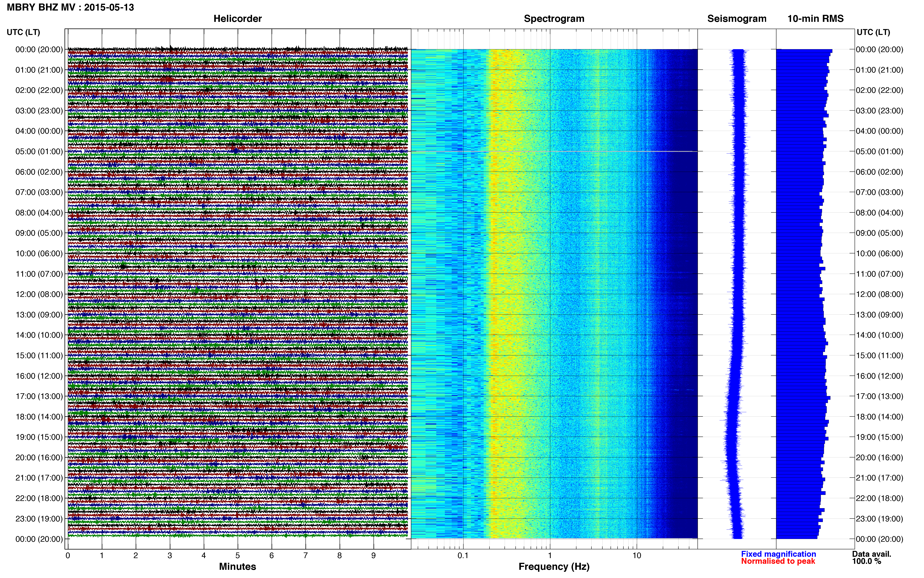Viewport: 924px width, 578px height.
Task: Click right time label 09:00 (05:00)
Action: [880, 233]
